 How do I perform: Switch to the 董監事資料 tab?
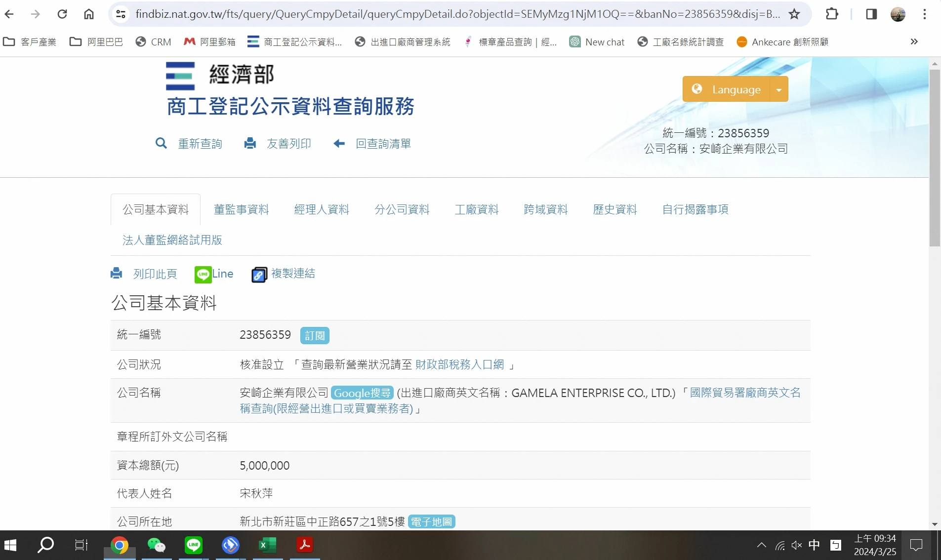click(241, 209)
